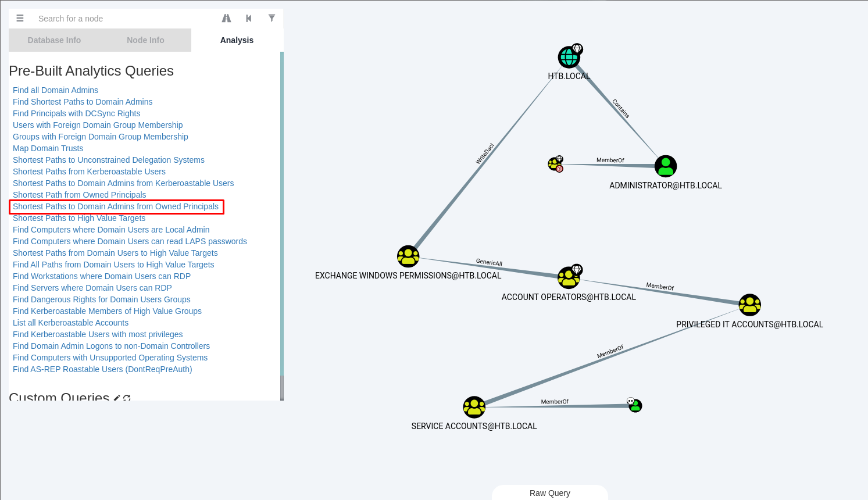Screen dimensions: 868x500
Task: Run Find Computers where Domain Users are Local Admin
Action: 111,230
